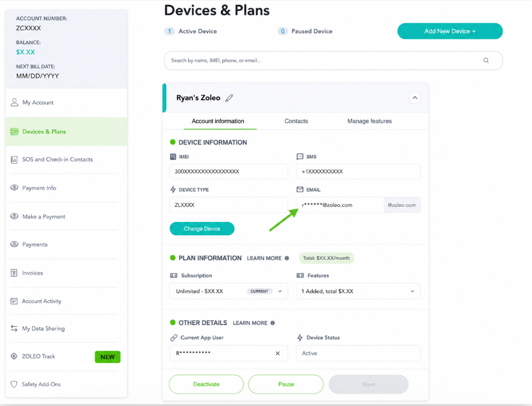
Task: Click the Current App User link icon
Action: click(174, 338)
